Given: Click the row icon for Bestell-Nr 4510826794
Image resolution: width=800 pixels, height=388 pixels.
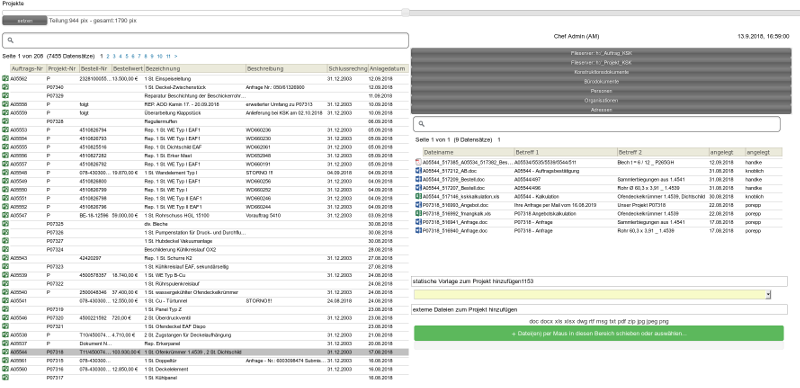Looking at the screenshot, I should point(6,130).
